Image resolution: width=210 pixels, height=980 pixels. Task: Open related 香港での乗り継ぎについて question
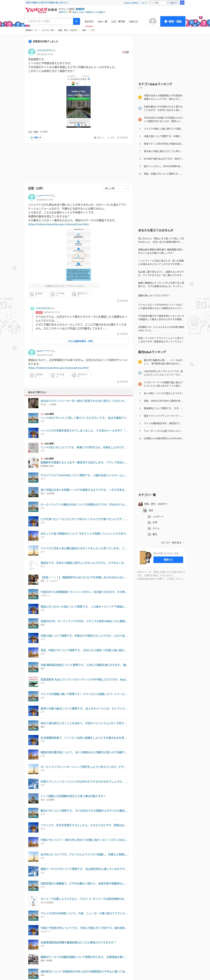tap(84, 709)
